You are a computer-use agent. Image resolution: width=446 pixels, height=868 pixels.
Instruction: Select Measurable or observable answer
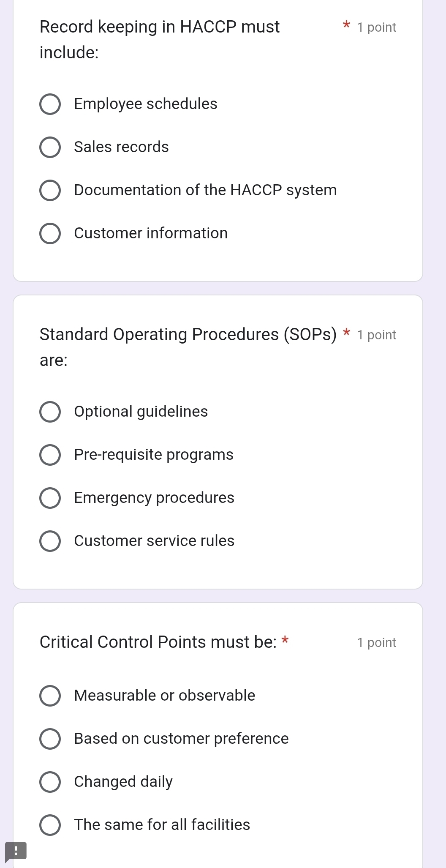[x=50, y=696]
